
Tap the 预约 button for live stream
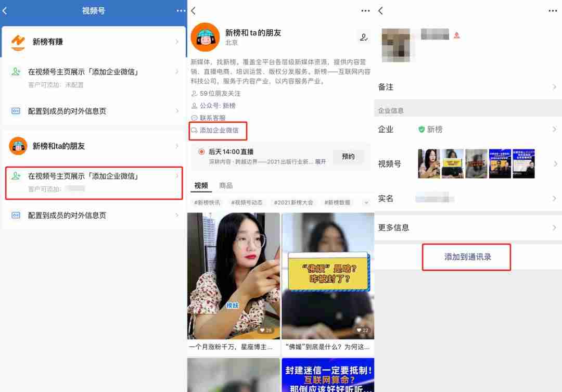click(348, 156)
